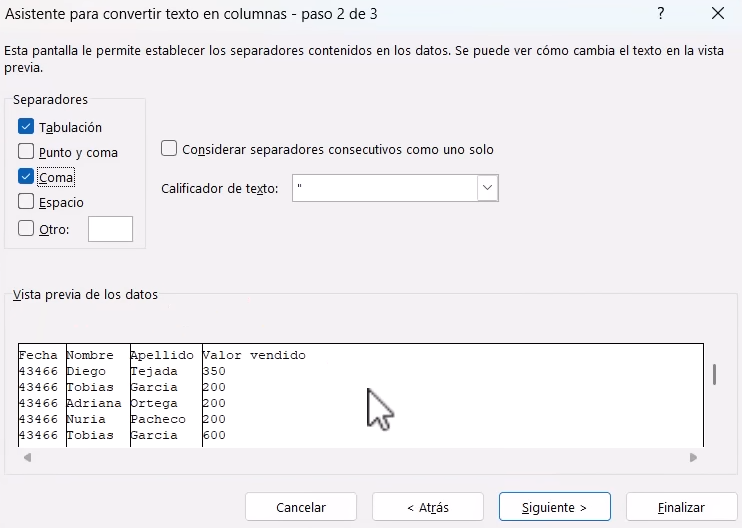This screenshot has width=742, height=528.
Task: Click the Diego cell in the preview
Action: pyautogui.click(x=86, y=371)
